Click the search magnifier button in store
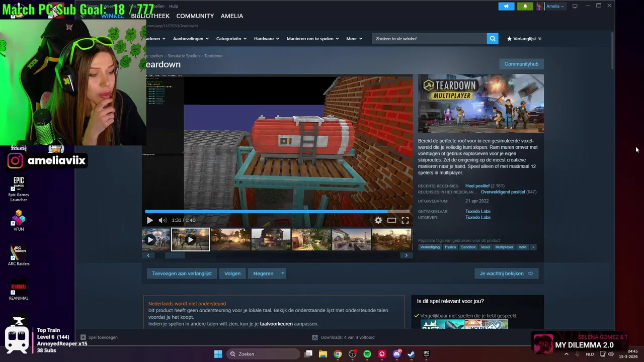This screenshot has height=362, width=644. [x=493, y=39]
